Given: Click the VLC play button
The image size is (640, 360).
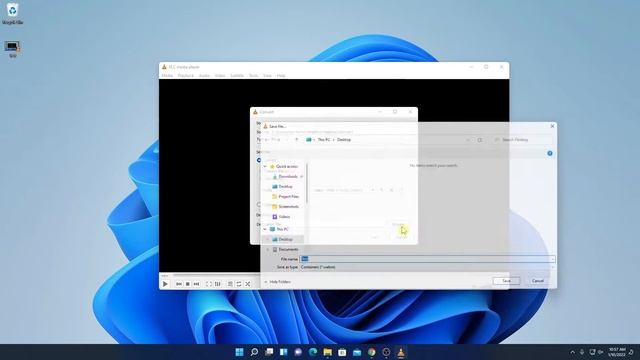Looking at the screenshot, I should pos(165,284).
